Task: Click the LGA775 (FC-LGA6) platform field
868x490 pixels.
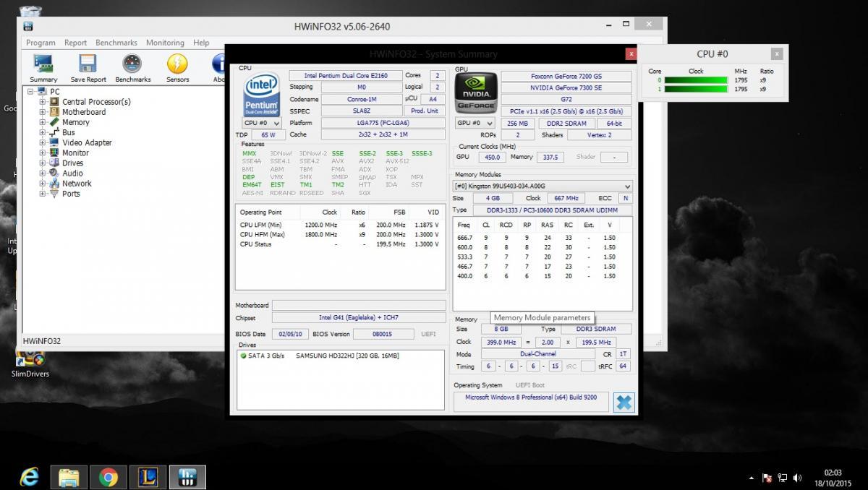Action: 383,123
